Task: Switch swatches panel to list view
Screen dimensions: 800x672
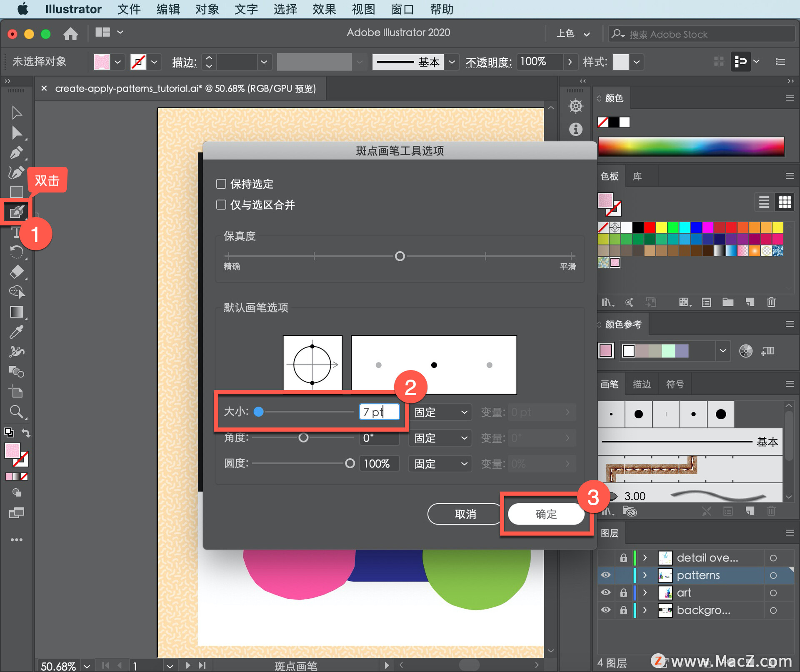Action: click(764, 202)
